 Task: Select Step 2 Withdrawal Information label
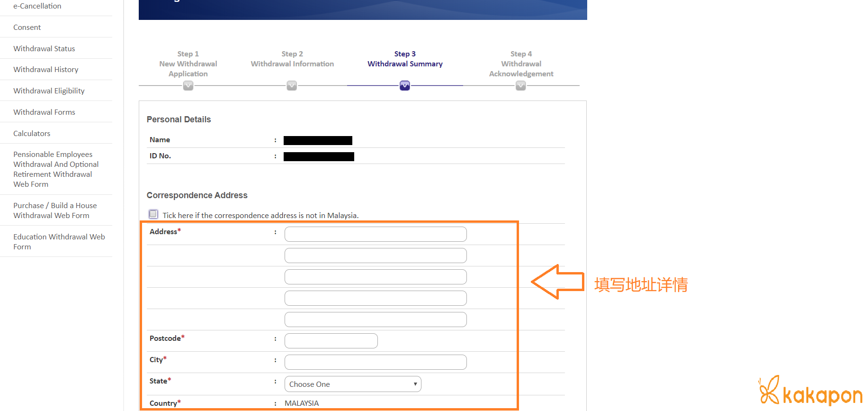(x=292, y=59)
